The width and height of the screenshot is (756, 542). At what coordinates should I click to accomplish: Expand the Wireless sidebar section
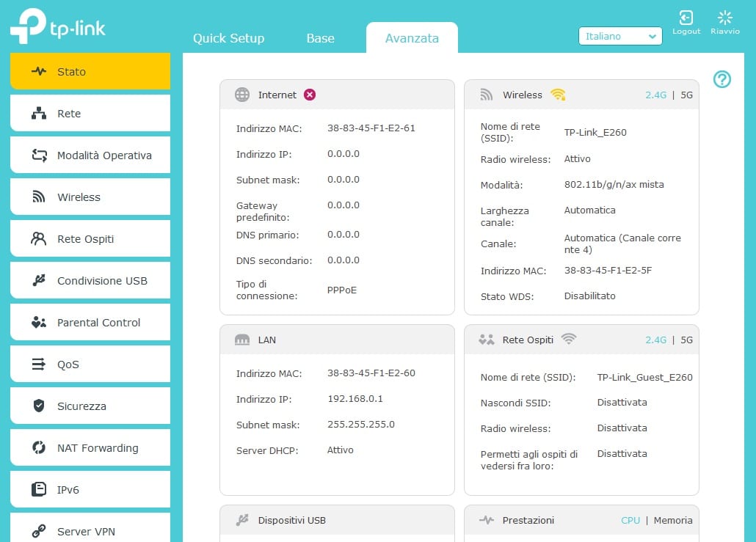[x=90, y=197]
